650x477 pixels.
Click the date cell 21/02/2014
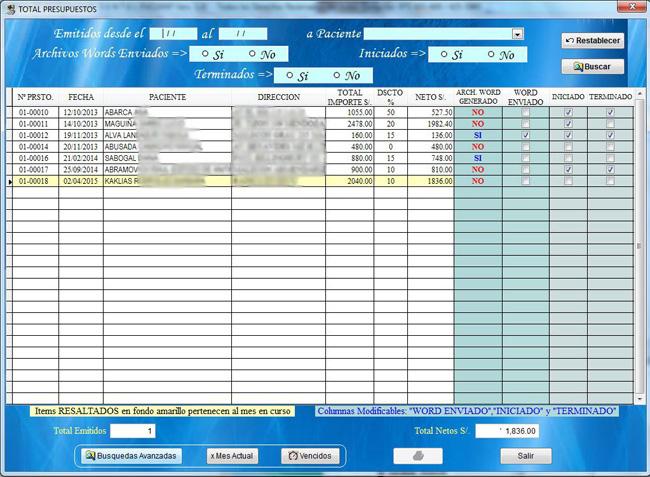[81, 158]
